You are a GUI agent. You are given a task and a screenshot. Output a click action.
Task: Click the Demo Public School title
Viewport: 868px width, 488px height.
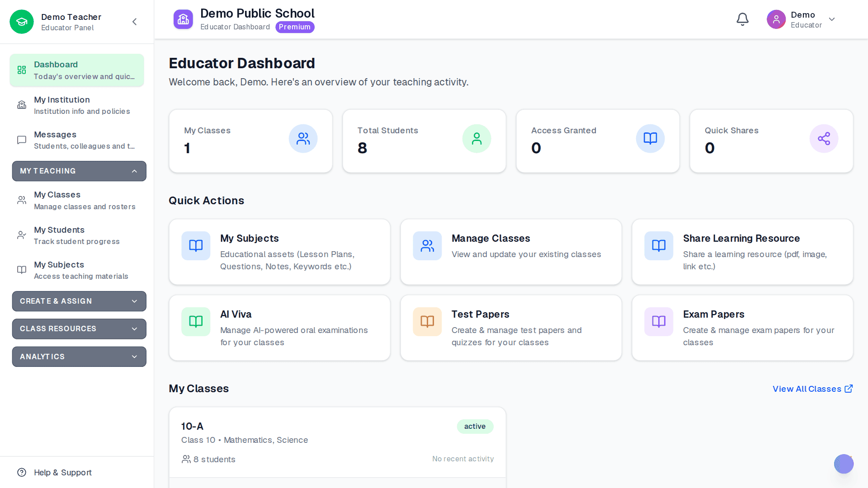pyautogui.click(x=257, y=13)
